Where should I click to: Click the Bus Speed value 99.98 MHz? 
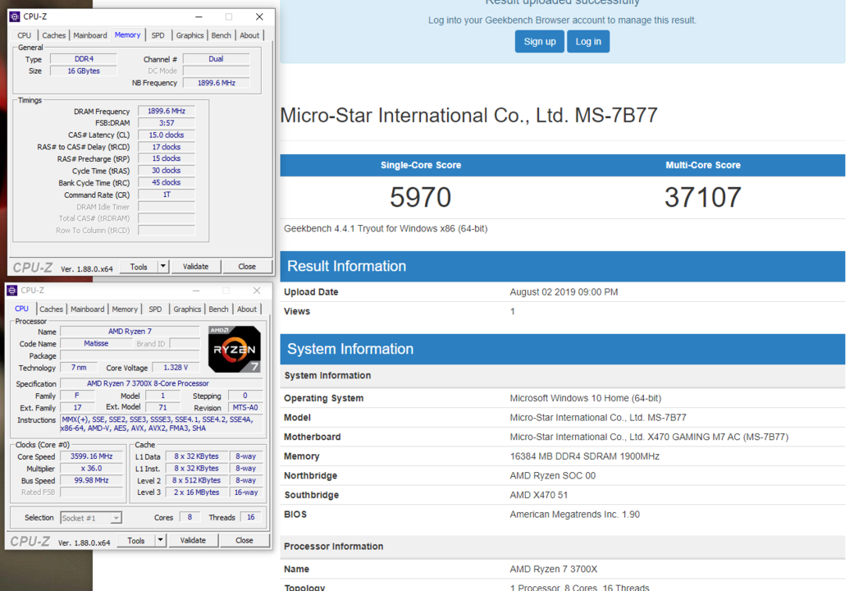pyautogui.click(x=91, y=480)
